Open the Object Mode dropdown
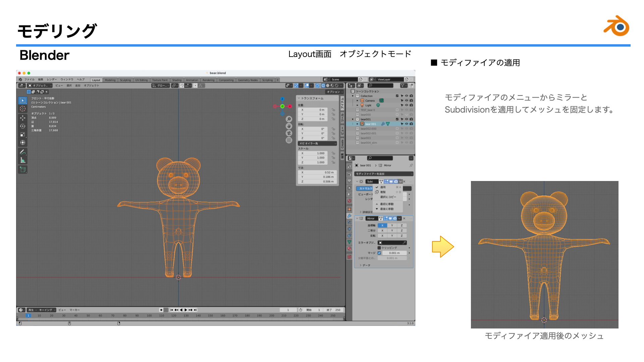This screenshot has width=644, height=362. point(40,85)
